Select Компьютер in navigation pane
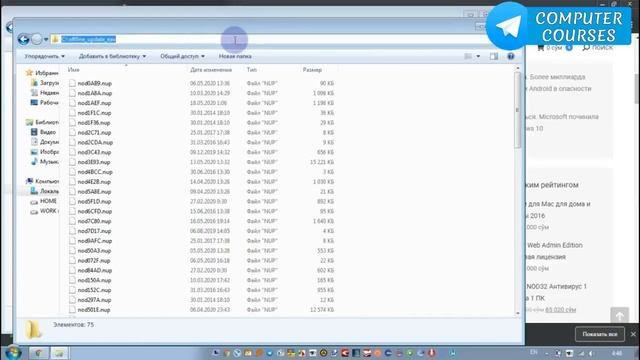 point(42,181)
